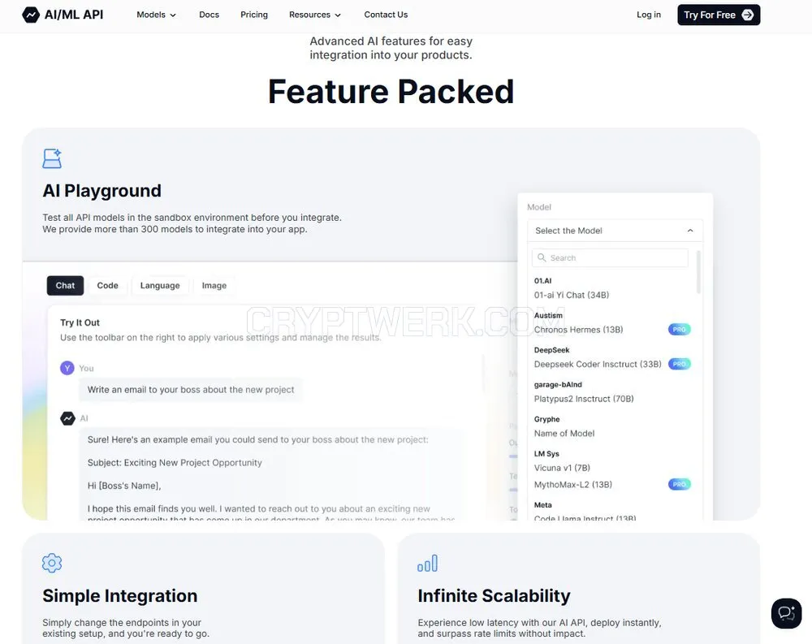
Task: Switch to the Code tab
Action: coord(107,286)
